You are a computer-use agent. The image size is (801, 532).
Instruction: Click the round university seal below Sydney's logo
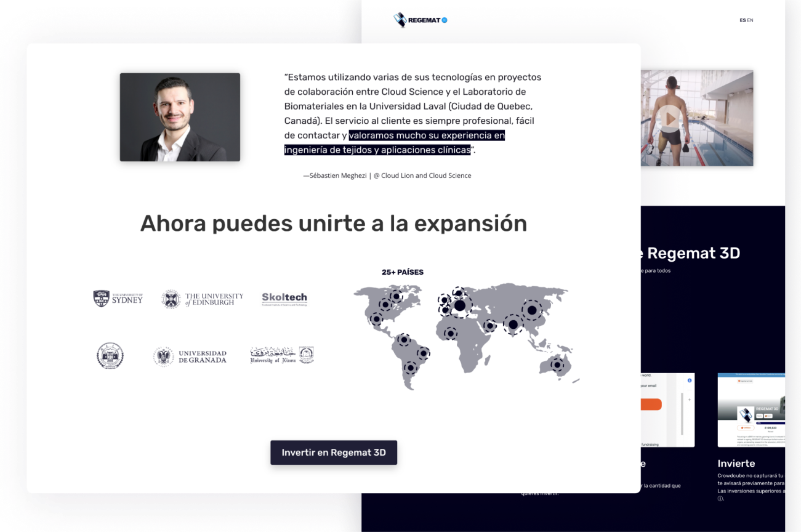click(x=110, y=355)
